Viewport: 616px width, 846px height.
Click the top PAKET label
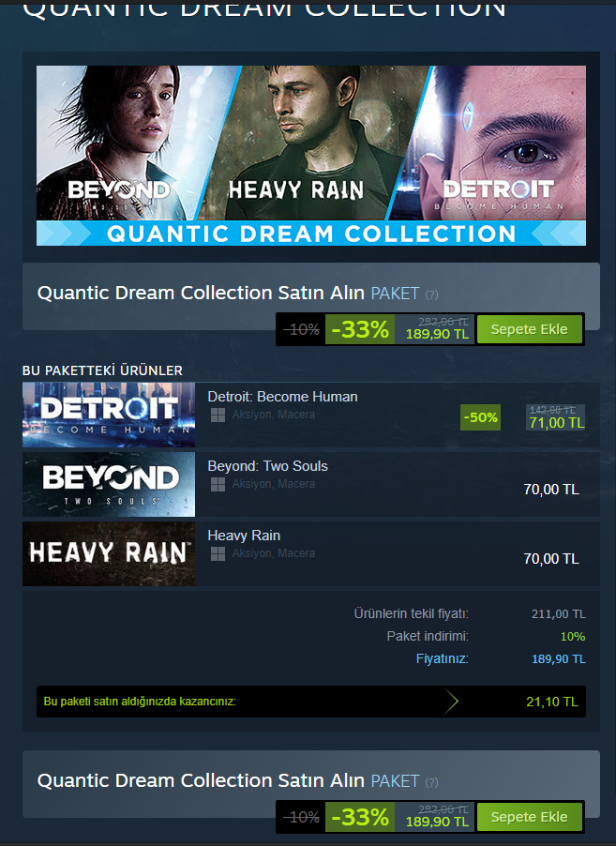395,294
